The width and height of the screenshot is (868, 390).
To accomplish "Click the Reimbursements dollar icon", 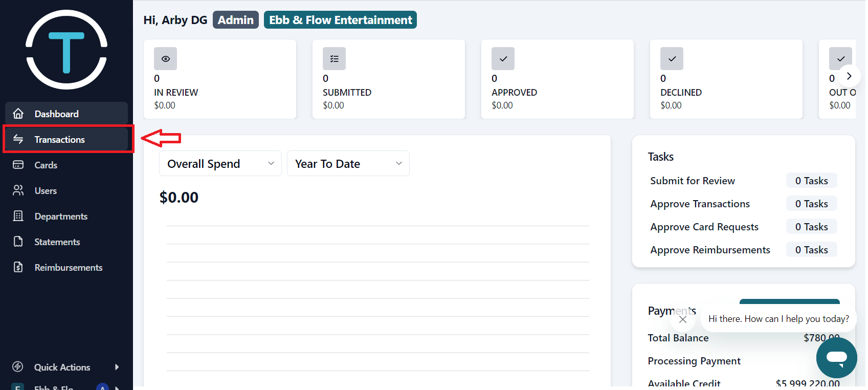I will 18,267.
